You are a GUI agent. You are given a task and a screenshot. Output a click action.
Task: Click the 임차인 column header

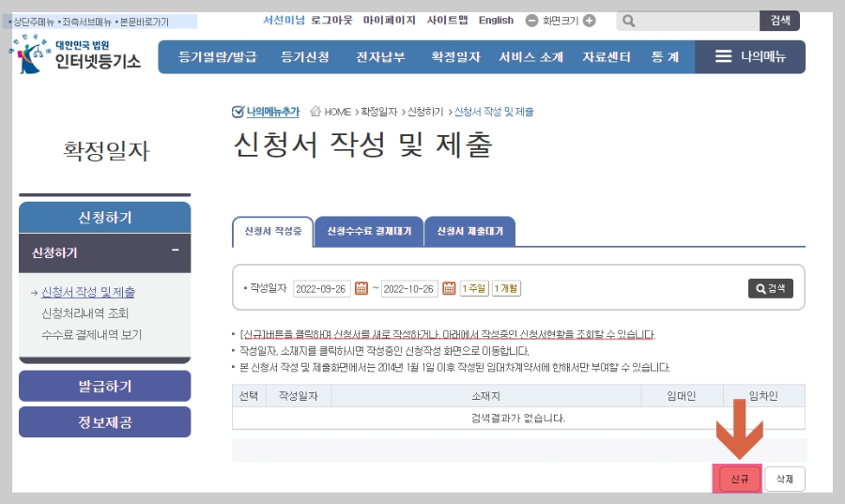(763, 396)
